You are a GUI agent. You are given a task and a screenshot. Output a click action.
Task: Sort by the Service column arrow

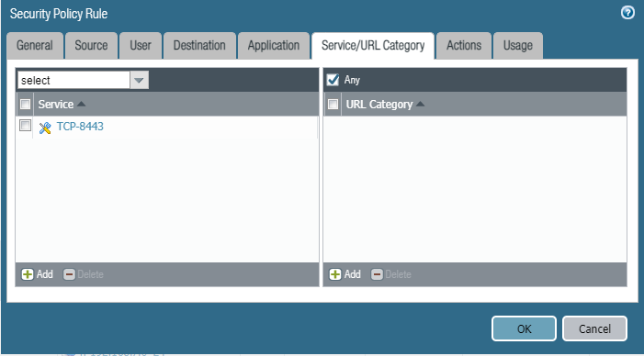tap(82, 105)
